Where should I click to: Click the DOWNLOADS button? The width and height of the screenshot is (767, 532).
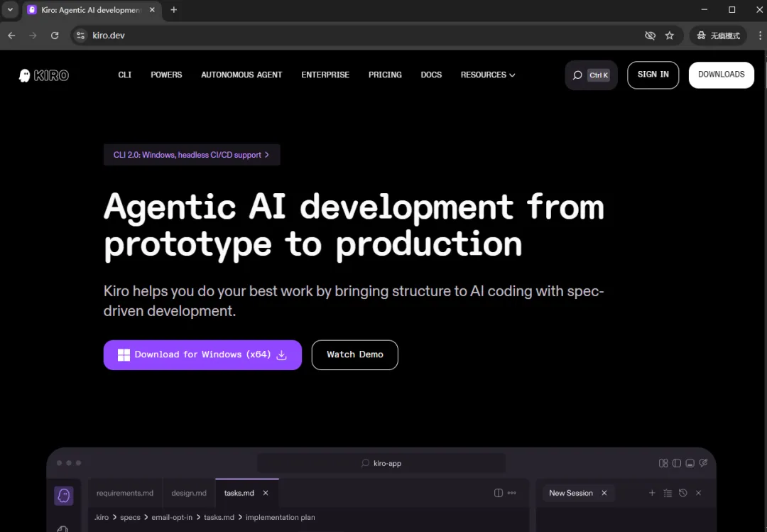pyautogui.click(x=721, y=75)
